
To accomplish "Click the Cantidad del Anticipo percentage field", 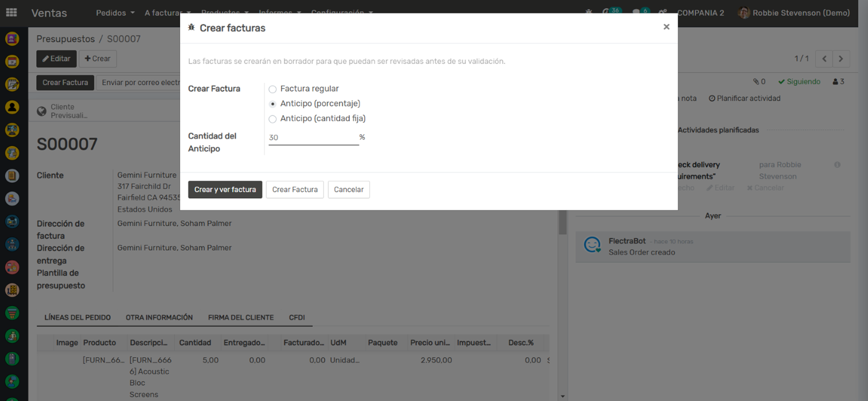I will (x=313, y=138).
